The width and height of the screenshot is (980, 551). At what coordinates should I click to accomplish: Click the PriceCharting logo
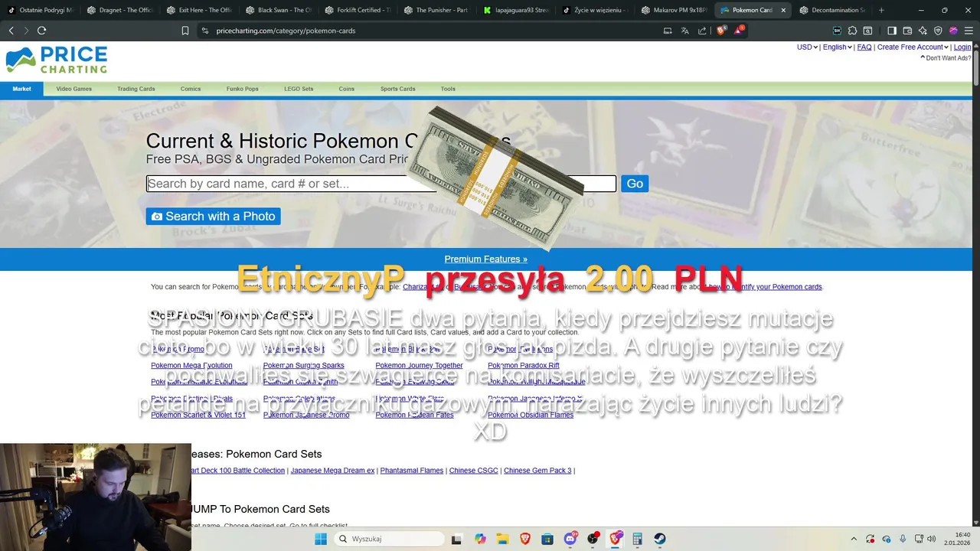click(56, 60)
